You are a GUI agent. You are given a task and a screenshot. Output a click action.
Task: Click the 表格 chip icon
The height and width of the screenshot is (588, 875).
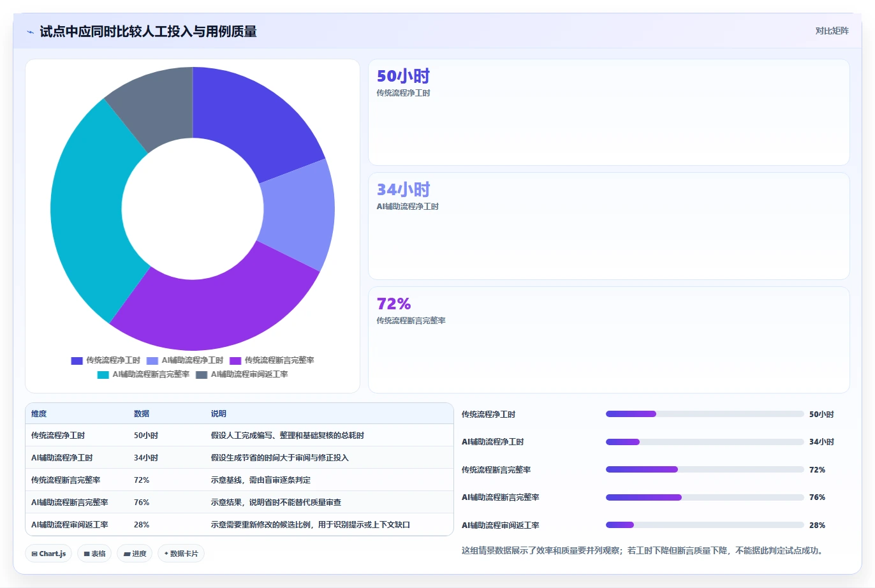tap(87, 554)
